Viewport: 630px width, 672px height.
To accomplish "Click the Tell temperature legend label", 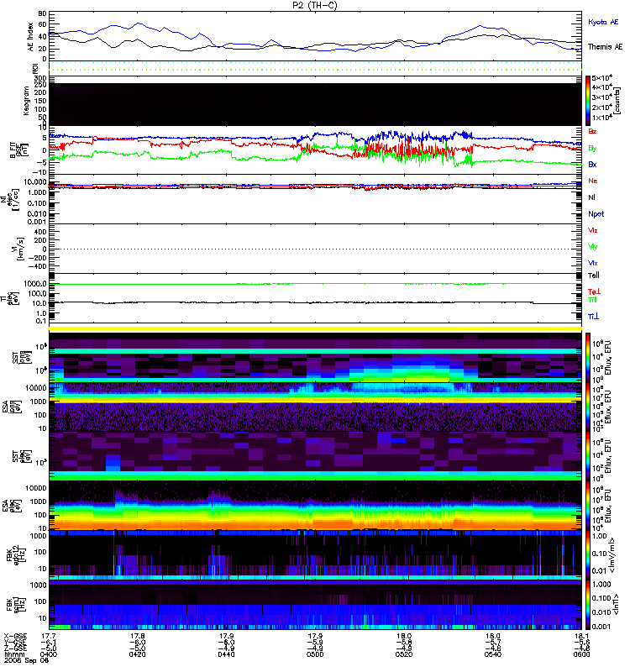I will [x=593, y=275].
